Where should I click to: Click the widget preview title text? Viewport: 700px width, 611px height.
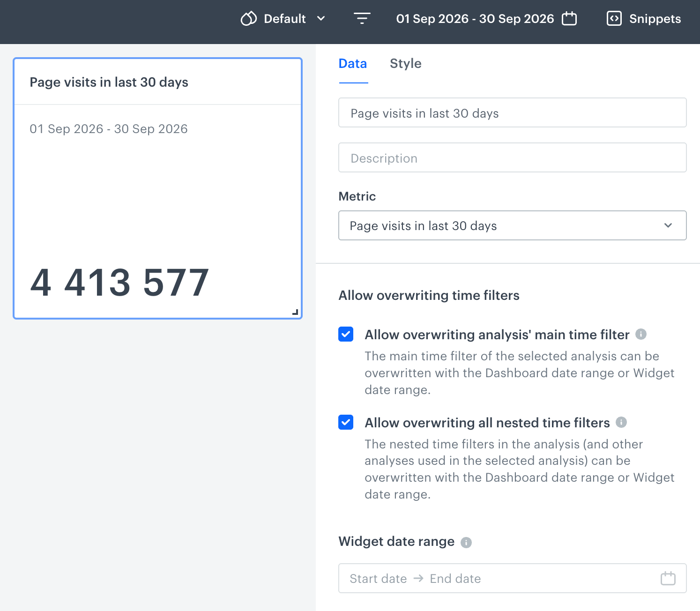109,82
